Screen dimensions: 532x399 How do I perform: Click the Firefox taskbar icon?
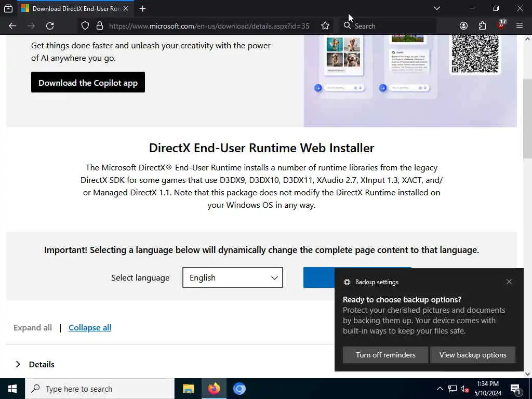tap(214, 389)
